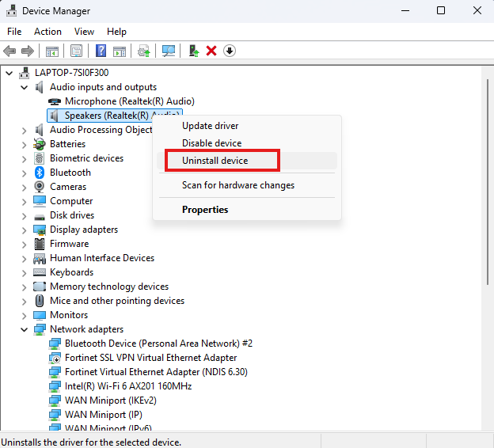
Task: Click the Disk drives category icon
Action: (40, 217)
